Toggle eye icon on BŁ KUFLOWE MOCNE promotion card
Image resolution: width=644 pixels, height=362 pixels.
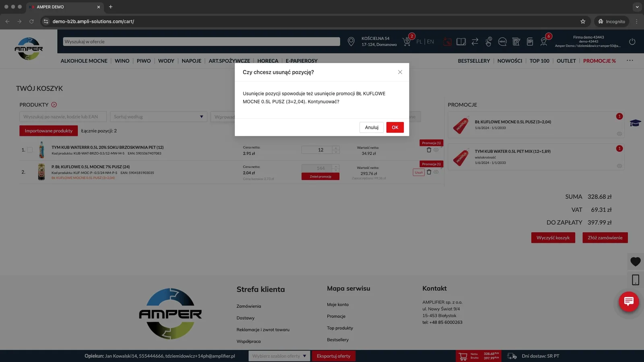619,134
